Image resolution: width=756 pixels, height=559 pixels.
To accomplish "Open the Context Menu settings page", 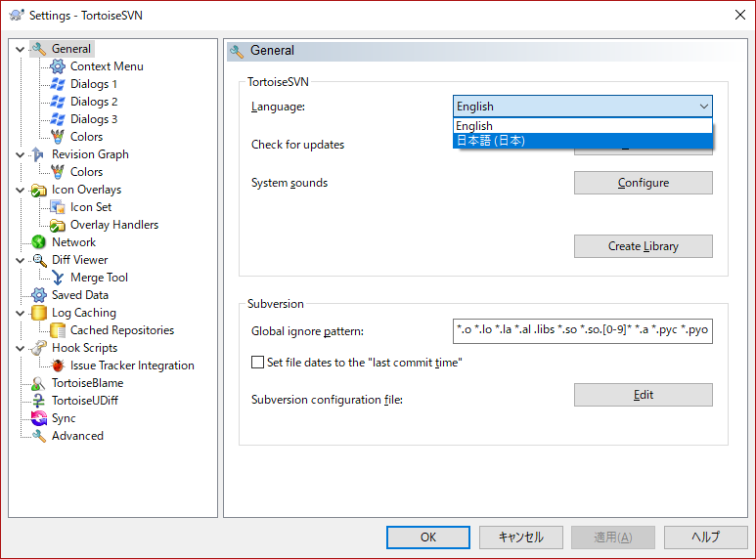I will tap(107, 66).
